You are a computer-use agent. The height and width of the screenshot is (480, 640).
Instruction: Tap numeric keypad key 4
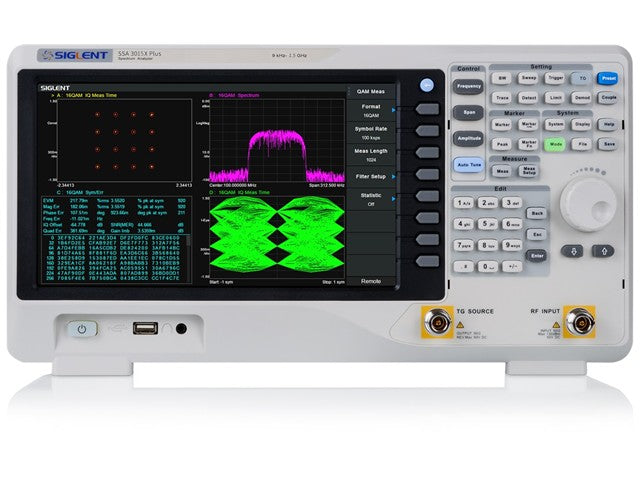tap(464, 224)
